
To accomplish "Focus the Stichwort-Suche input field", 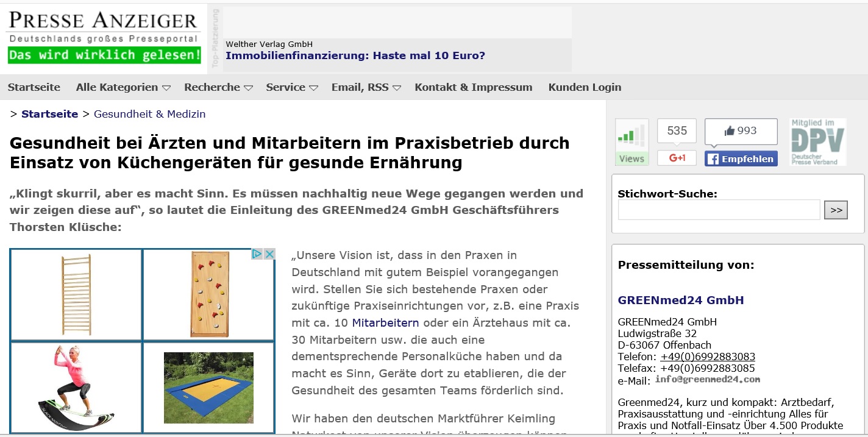I will 719,210.
